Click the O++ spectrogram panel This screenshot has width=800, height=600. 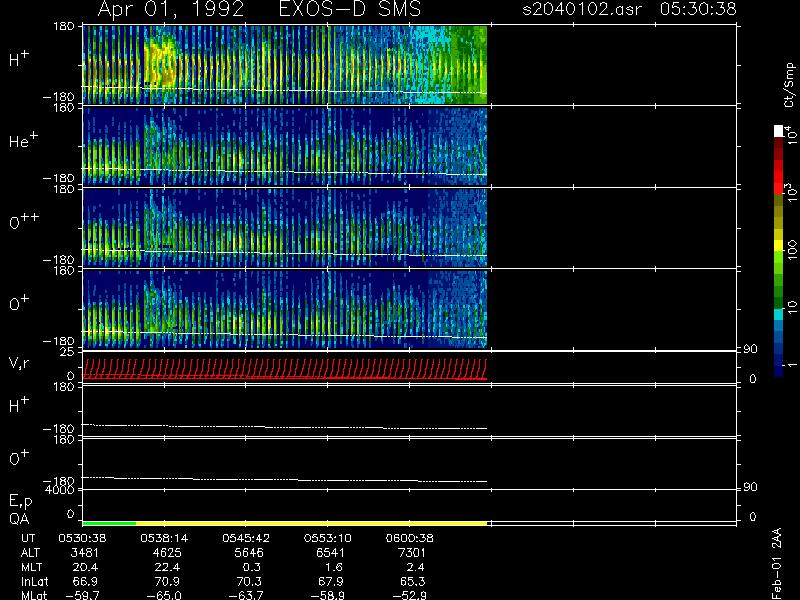click(x=285, y=228)
